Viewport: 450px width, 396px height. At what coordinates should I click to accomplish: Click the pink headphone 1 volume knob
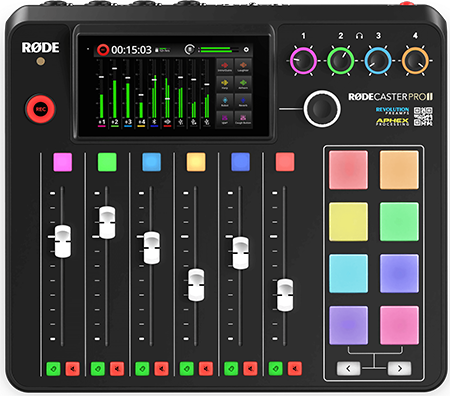click(x=303, y=61)
